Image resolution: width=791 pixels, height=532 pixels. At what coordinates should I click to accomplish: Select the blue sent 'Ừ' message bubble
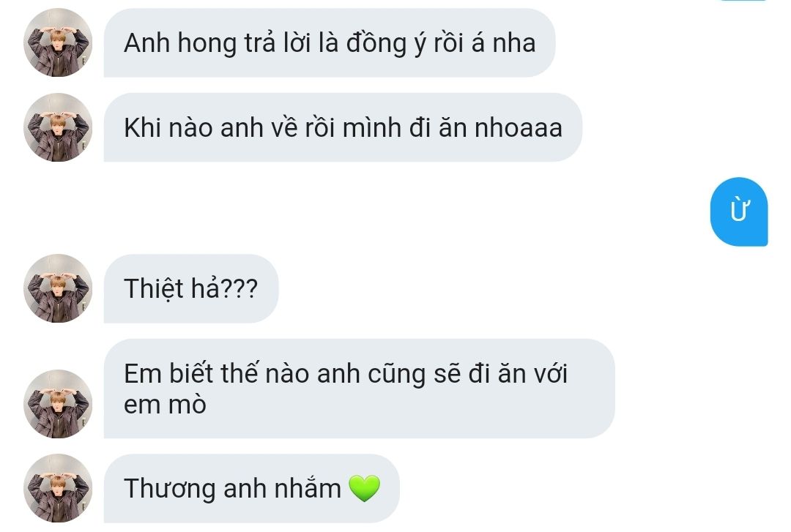pyautogui.click(x=739, y=211)
